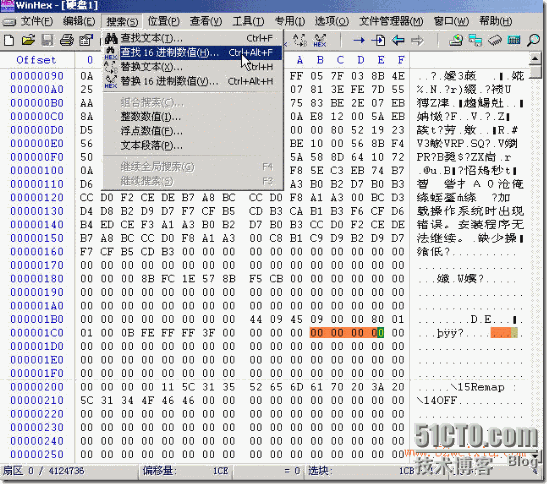The image size is (547, 484).
Task: Click hex byte 8B in row 00000180
Action: pos(148,279)
